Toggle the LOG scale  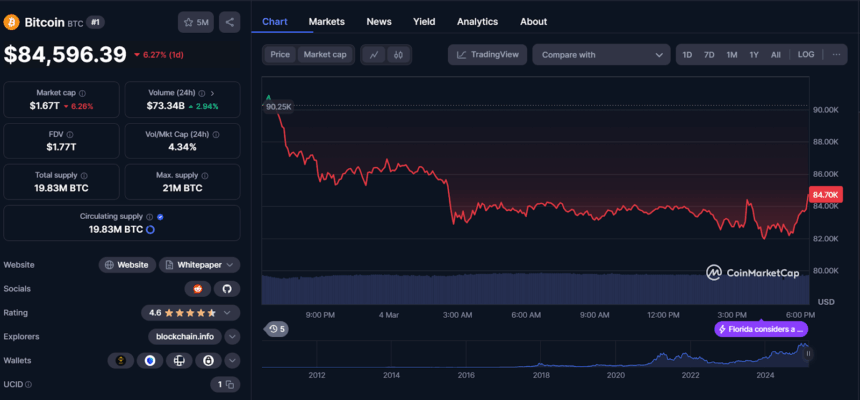pyautogui.click(x=806, y=55)
